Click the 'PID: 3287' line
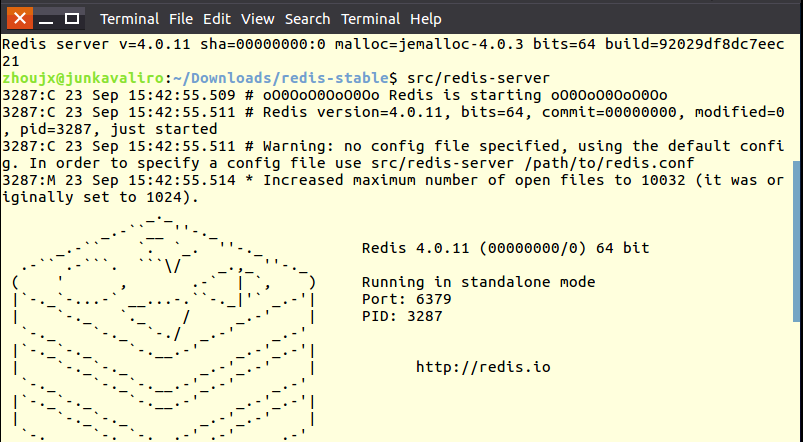803x442 pixels. click(402, 316)
